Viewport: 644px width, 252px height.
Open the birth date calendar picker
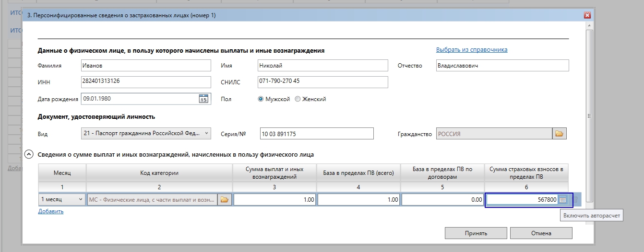click(203, 99)
